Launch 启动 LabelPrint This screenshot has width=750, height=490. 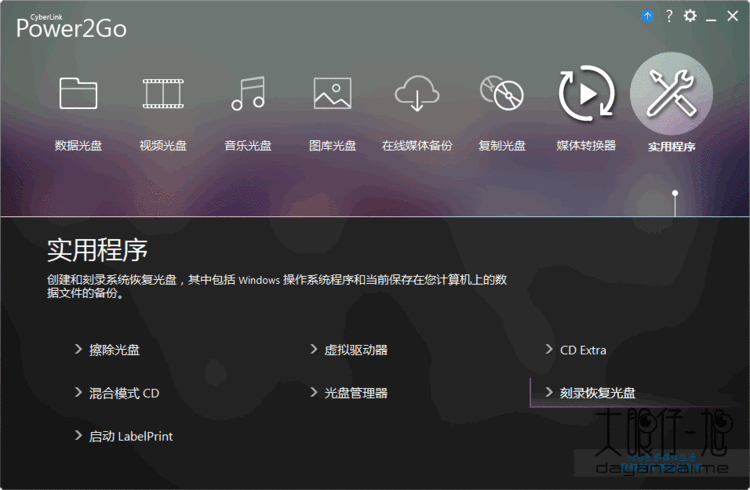[131, 436]
